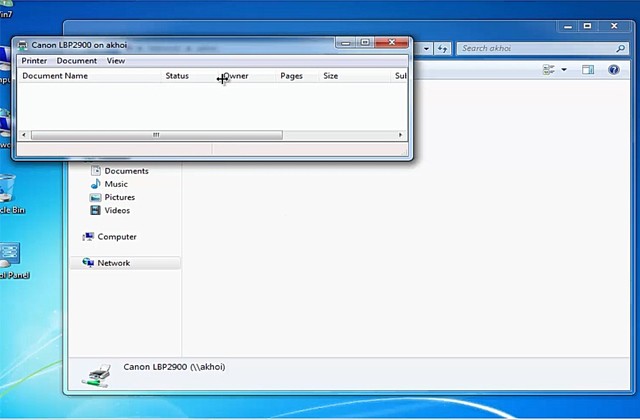Click the Documents library icon
This screenshot has height=420, width=640.
pos(96,171)
